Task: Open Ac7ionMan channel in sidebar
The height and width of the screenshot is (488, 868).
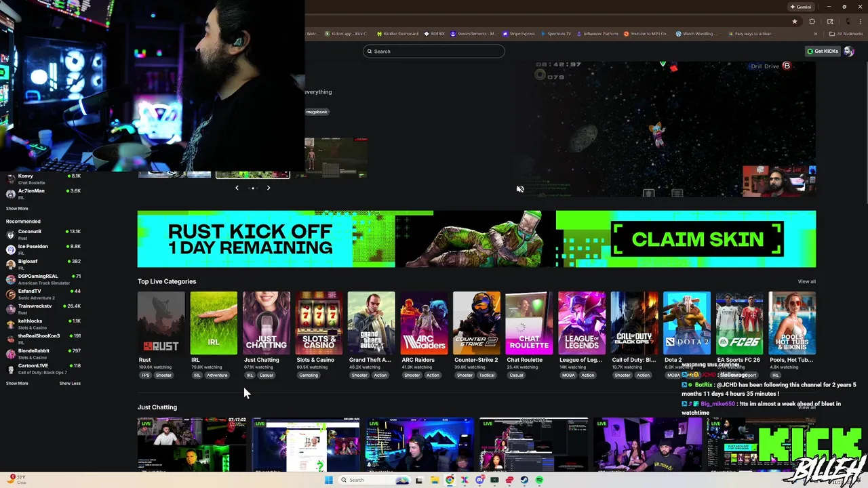Action: coord(43,194)
